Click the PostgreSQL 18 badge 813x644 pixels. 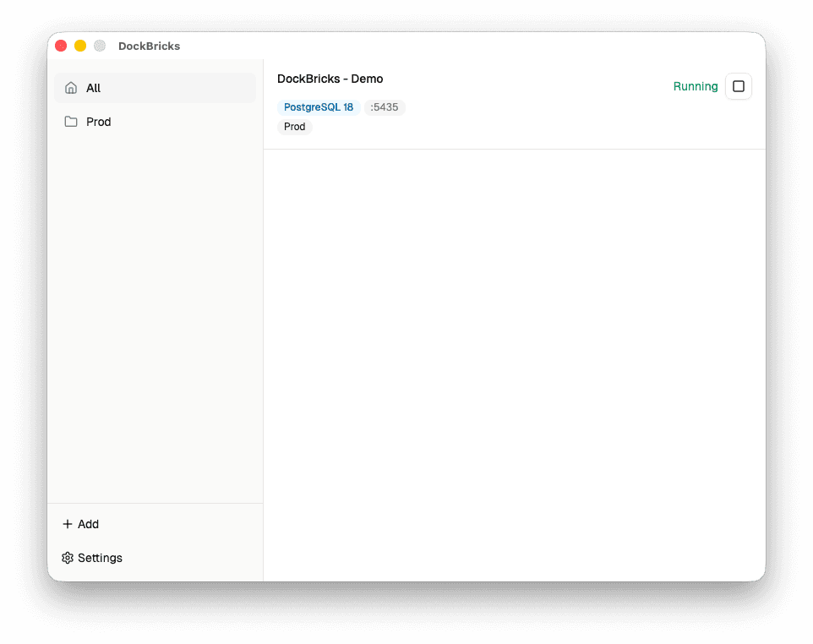point(319,107)
